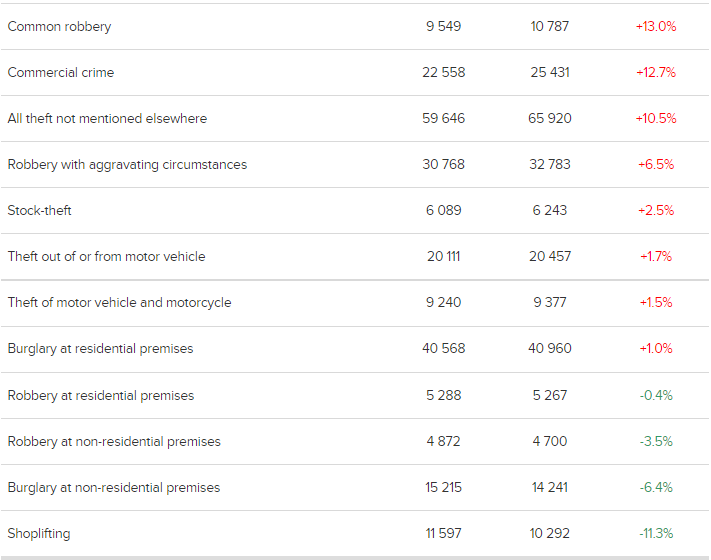Screen dimensions: 711x560
Task: Click Burglary at residential premises label
Action: (x=101, y=349)
